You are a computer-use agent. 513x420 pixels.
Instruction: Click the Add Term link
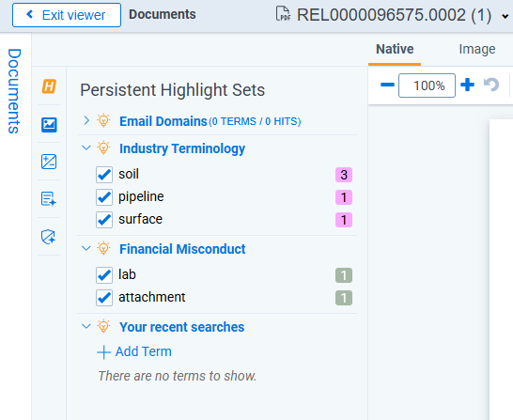[134, 352]
